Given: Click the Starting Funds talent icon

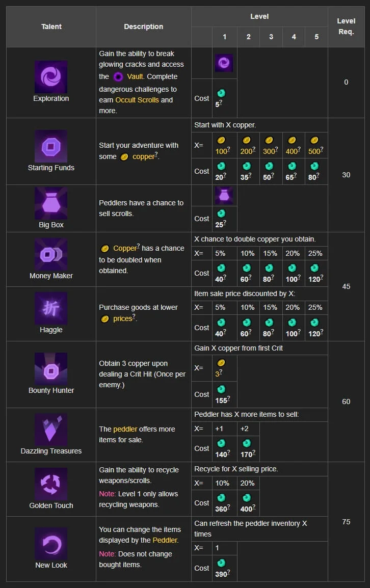Looking at the screenshot, I should [51, 146].
